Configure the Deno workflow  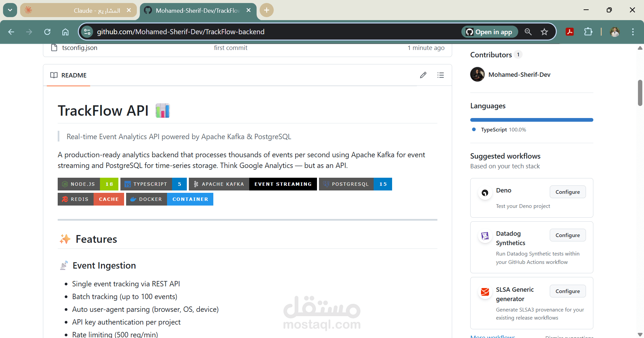(x=568, y=192)
